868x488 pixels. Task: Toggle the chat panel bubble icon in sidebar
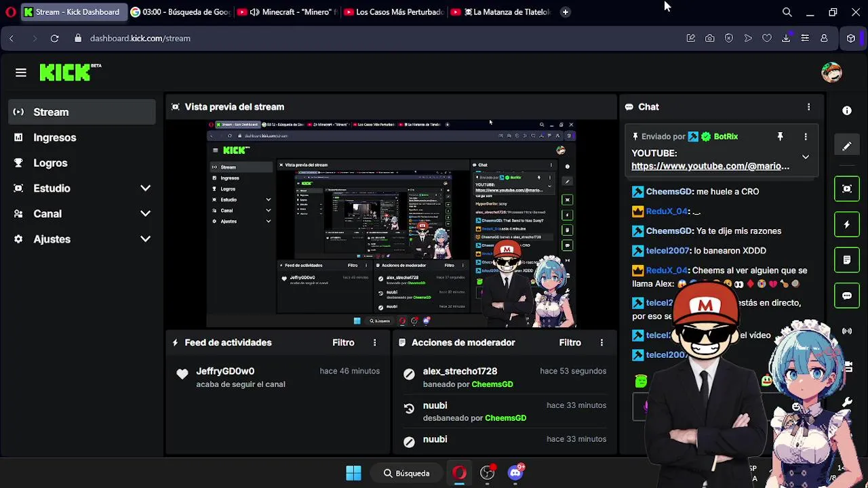click(847, 296)
